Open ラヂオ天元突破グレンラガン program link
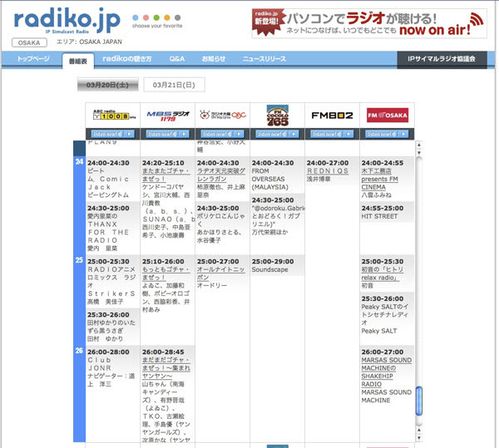Image resolution: width=499 pixels, height=448 pixels. 221,175
